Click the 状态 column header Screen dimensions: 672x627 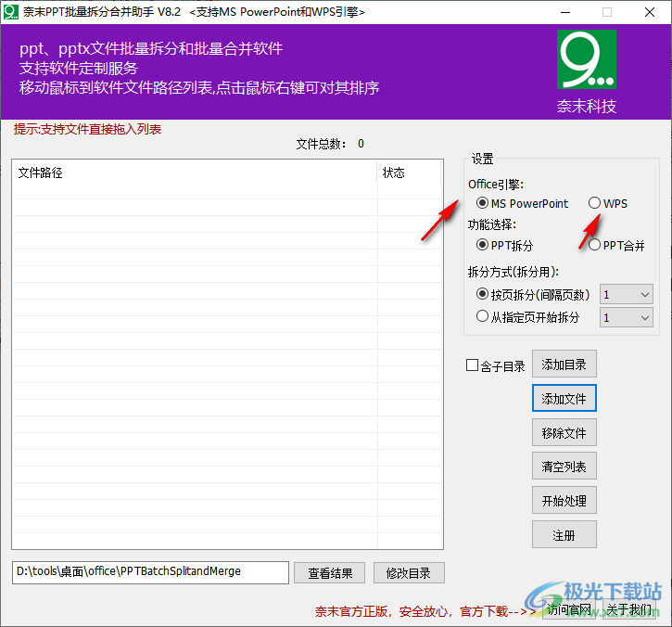[409, 173]
